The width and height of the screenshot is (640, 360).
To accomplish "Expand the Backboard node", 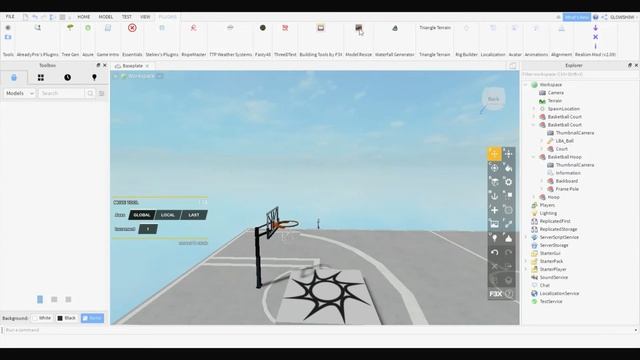I will click(x=542, y=181).
